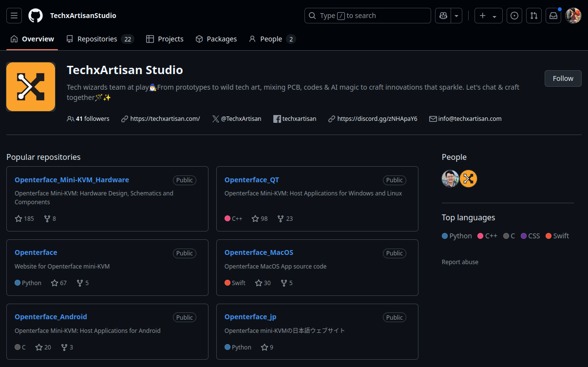Open the Openterface_Android repository
Screen dimensions: 588x367
(51, 317)
